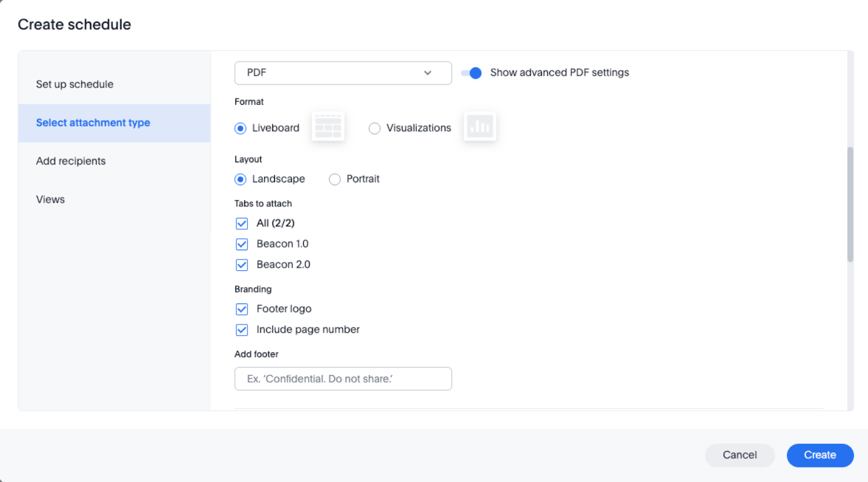This screenshot has width=868, height=482.
Task: Switch to the Views step
Action: [x=50, y=199]
